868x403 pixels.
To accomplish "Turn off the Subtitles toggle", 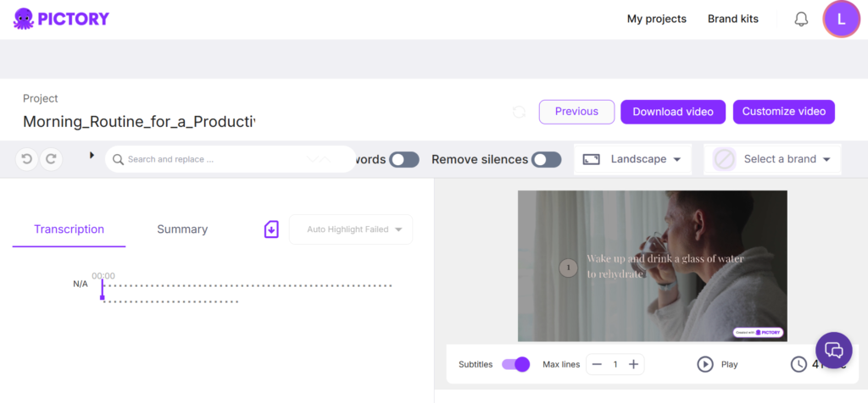I will coord(515,364).
